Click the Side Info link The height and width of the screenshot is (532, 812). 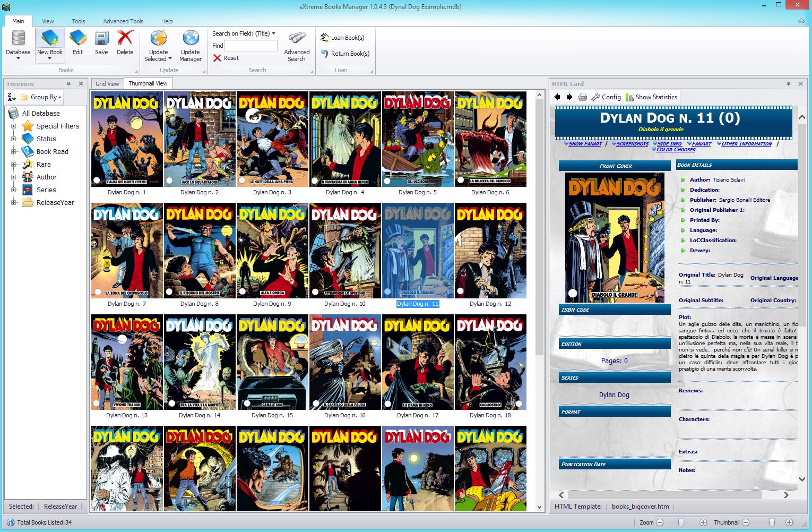670,144
